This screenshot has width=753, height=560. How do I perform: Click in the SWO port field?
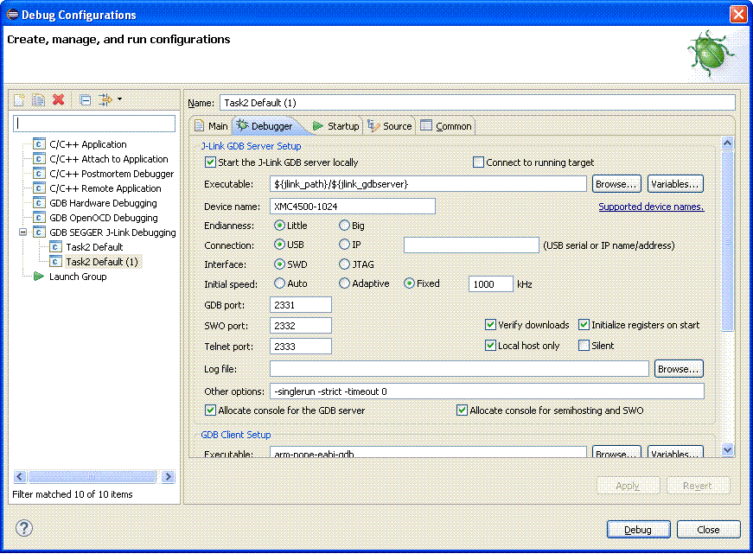[x=301, y=325]
